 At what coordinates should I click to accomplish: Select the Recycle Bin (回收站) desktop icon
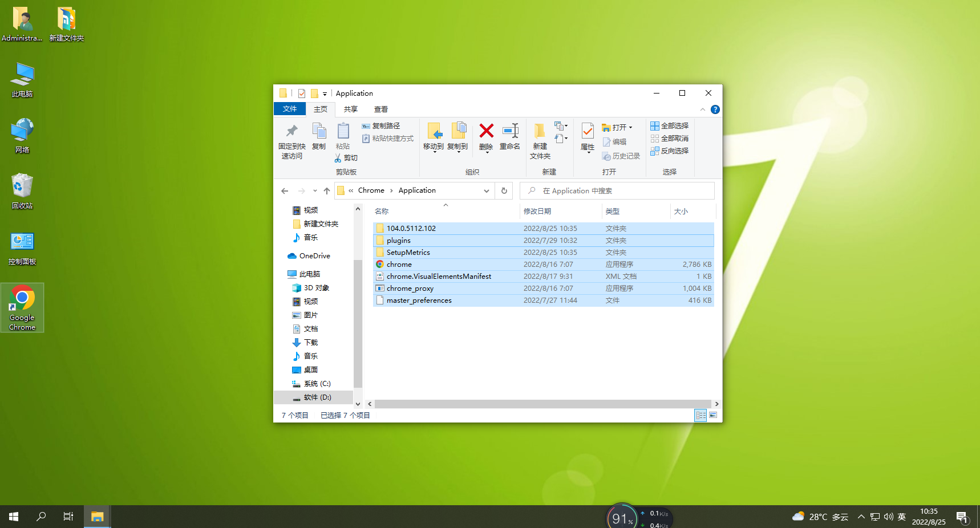[x=22, y=192]
